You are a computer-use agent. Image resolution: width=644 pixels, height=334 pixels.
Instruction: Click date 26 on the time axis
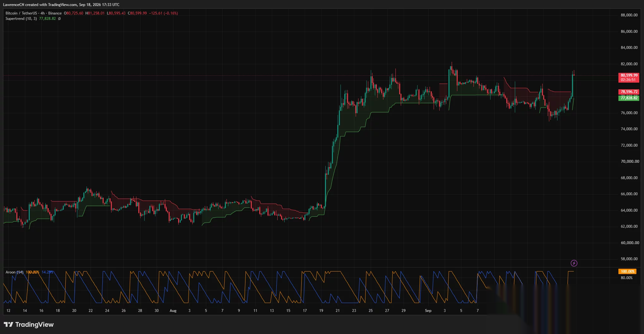(x=123, y=311)
